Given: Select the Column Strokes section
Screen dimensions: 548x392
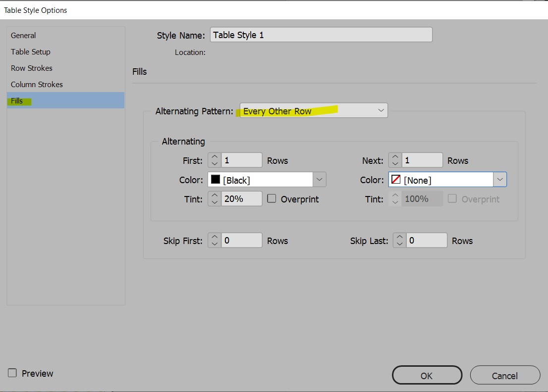Looking at the screenshot, I should click(37, 85).
